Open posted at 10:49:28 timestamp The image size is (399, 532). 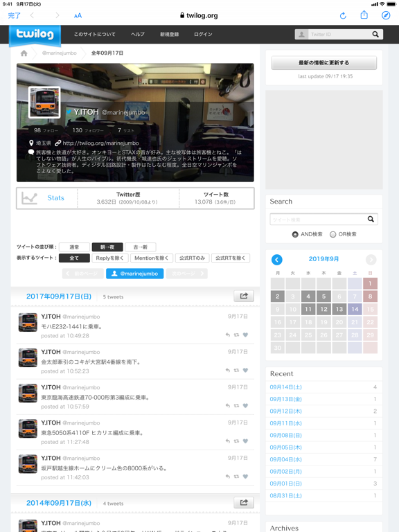[65, 335]
